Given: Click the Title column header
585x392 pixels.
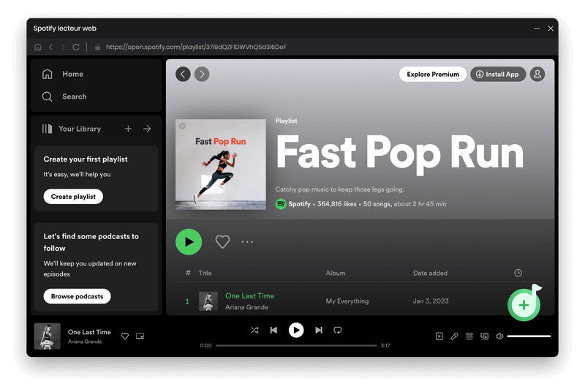Looking at the screenshot, I should [x=205, y=273].
